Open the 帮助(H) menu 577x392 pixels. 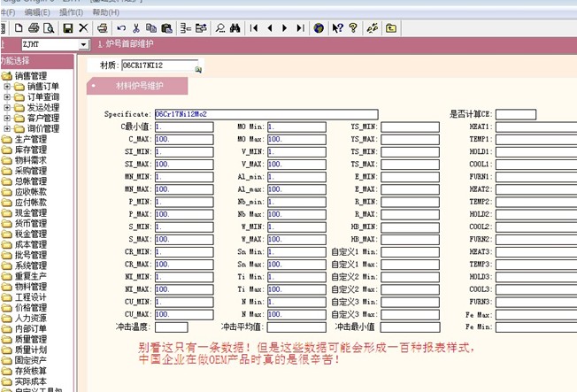[x=105, y=12]
